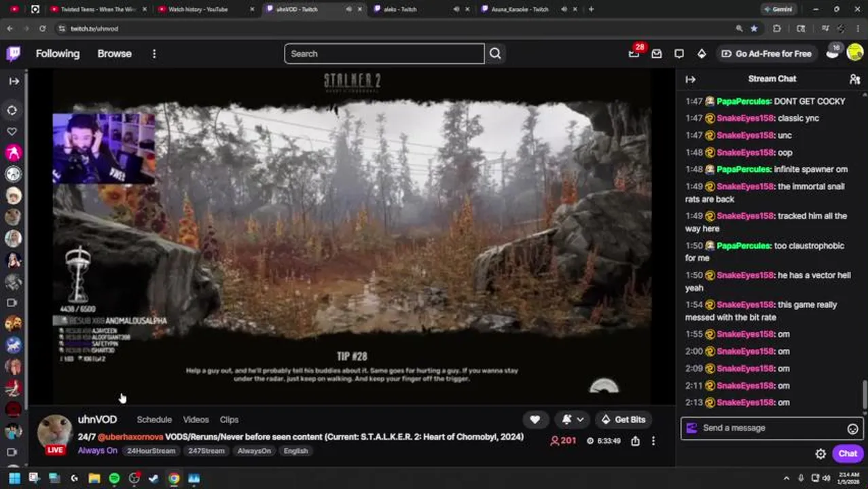Viewport: 868px width, 489px height.
Task: Click the Send a message field
Action: click(x=772, y=428)
